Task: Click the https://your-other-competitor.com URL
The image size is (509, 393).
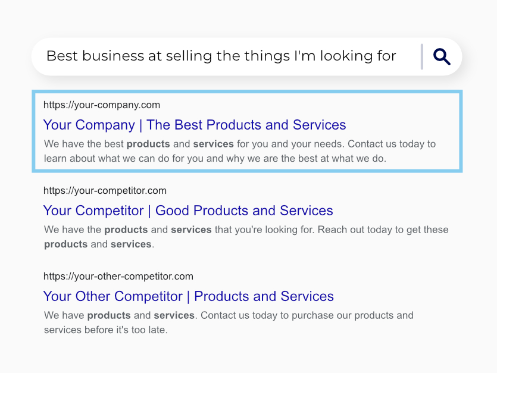Action: [118, 276]
